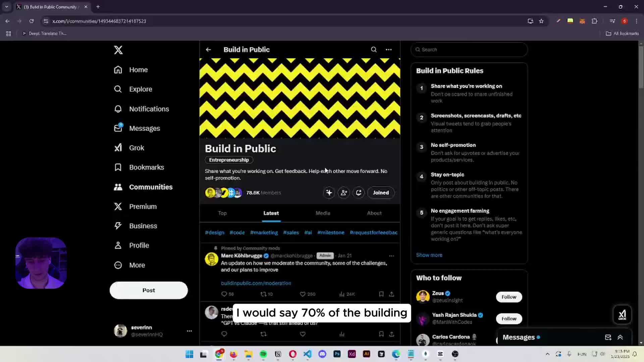Follow Yash Rajan Shukla
The image size is (644, 362).
508,319
